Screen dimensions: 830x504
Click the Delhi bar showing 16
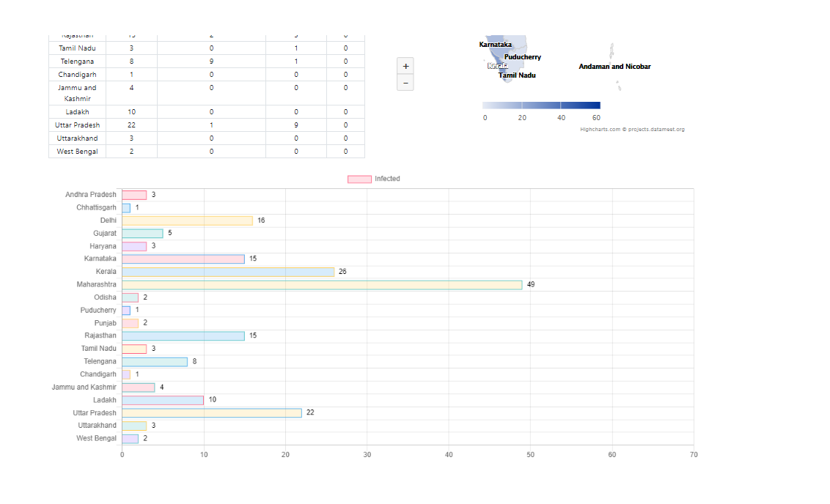[x=188, y=220]
